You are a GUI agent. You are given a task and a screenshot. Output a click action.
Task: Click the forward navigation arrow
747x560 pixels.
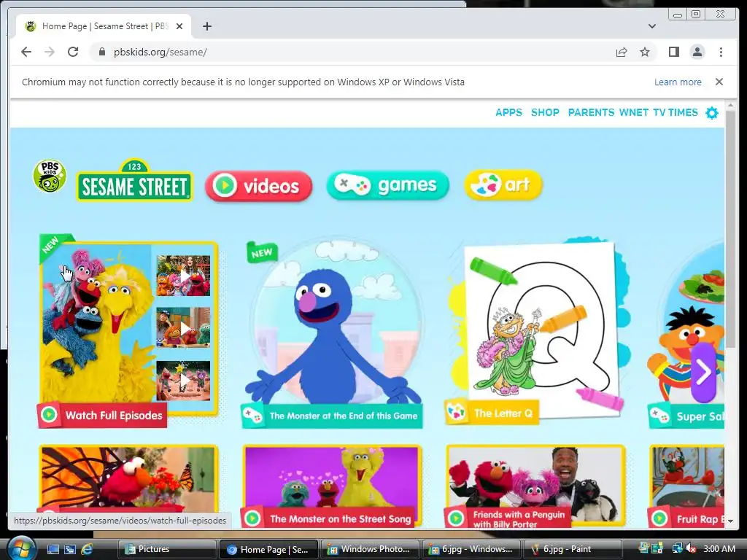click(50, 52)
